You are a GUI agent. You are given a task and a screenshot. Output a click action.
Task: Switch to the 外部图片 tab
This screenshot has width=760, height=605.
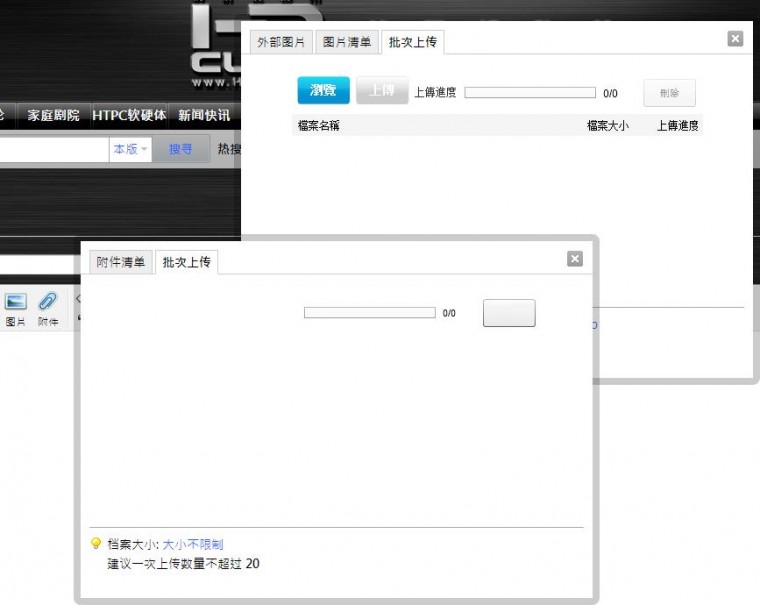281,42
